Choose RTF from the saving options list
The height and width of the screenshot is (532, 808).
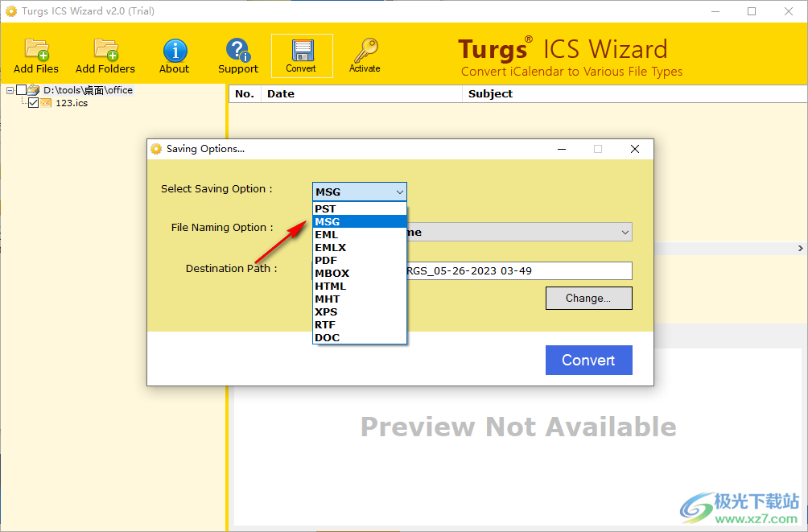360,325
